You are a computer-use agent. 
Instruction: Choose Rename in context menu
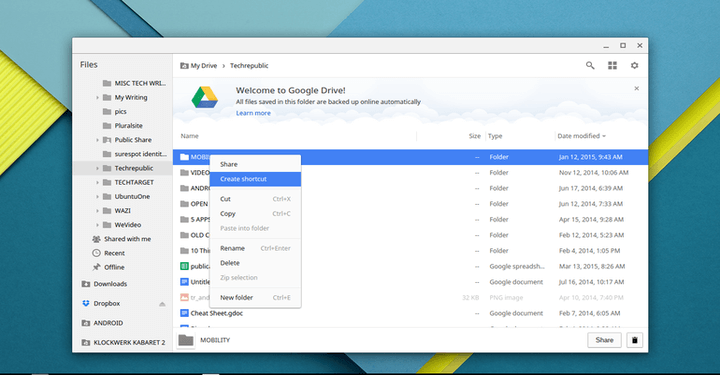(255, 248)
